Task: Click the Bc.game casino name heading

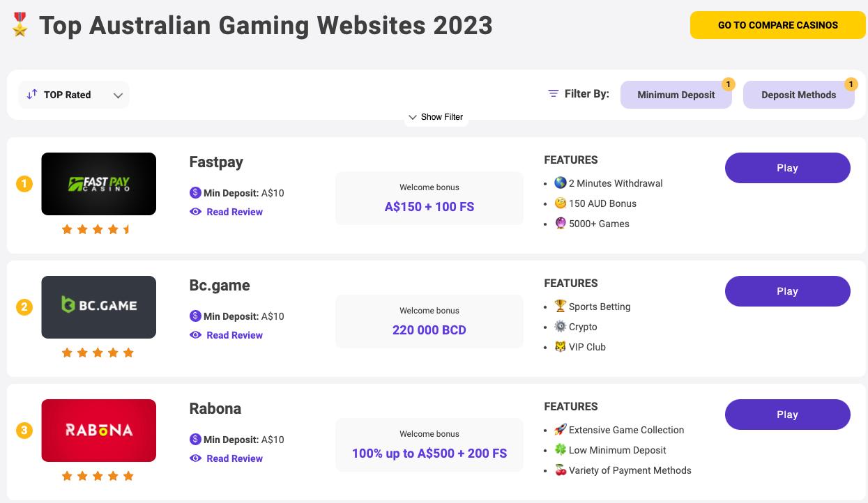Action: pos(220,286)
